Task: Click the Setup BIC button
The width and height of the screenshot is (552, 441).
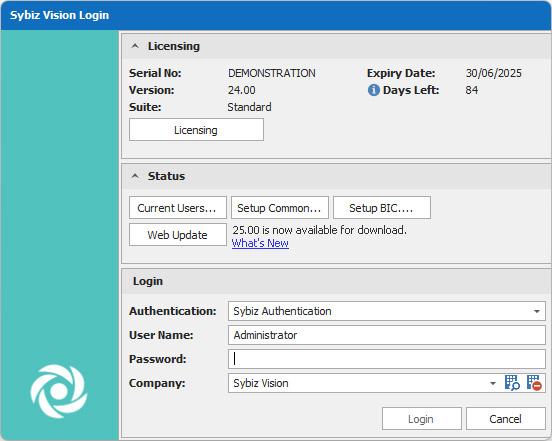Action: tap(382, 208)
